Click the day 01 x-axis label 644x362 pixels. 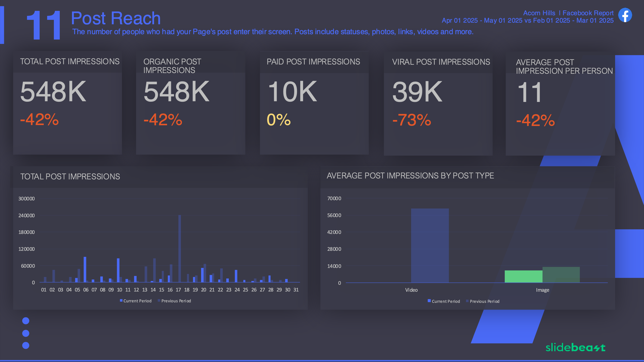point(44,290)
